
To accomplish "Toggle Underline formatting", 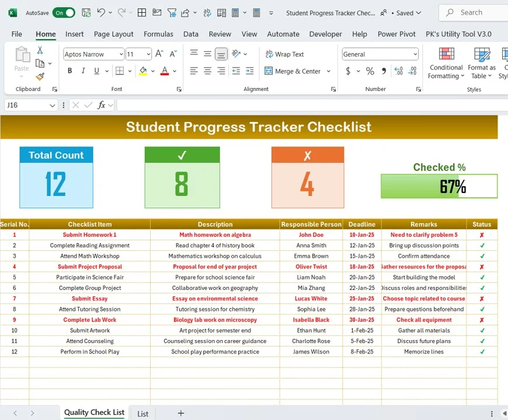I will pos(96,71).
